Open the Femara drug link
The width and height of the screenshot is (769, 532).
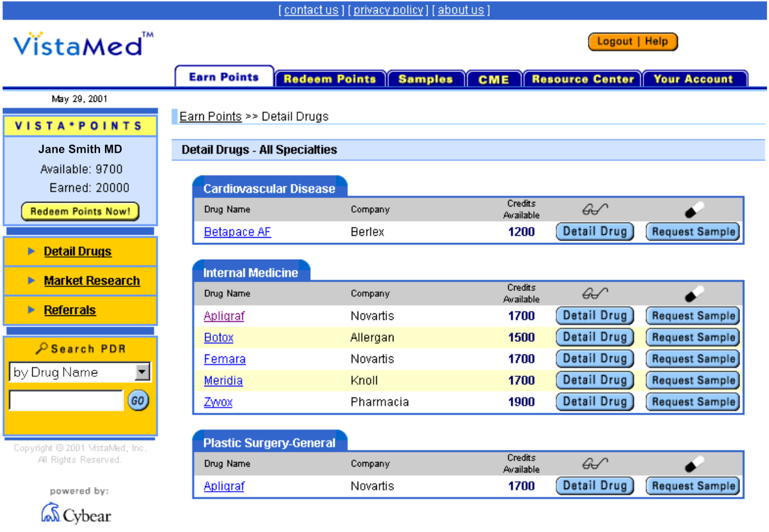click(x=224, y=359)
